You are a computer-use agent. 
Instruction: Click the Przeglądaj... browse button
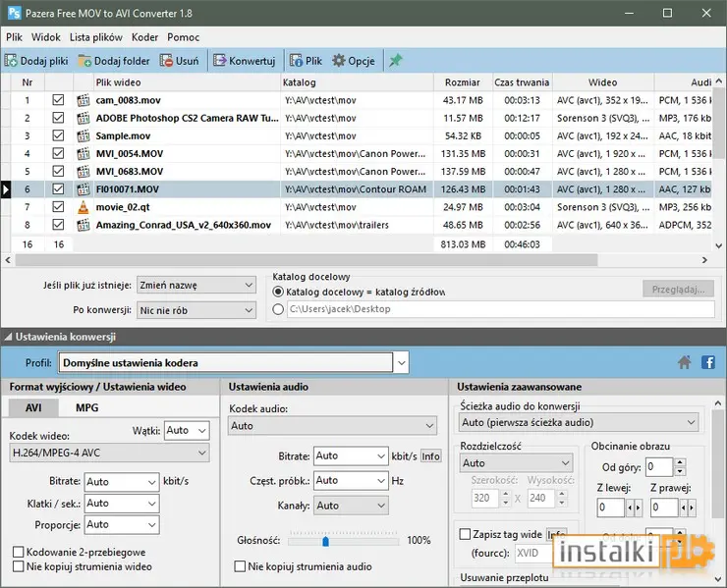(678, 290)
